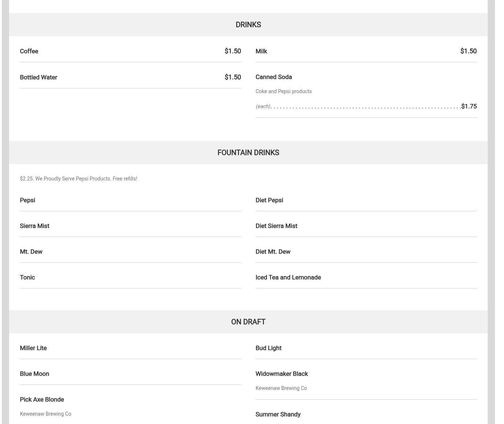504x424 pixels.
Task: Click the Coffee menu item
Action: pos(29,51)
